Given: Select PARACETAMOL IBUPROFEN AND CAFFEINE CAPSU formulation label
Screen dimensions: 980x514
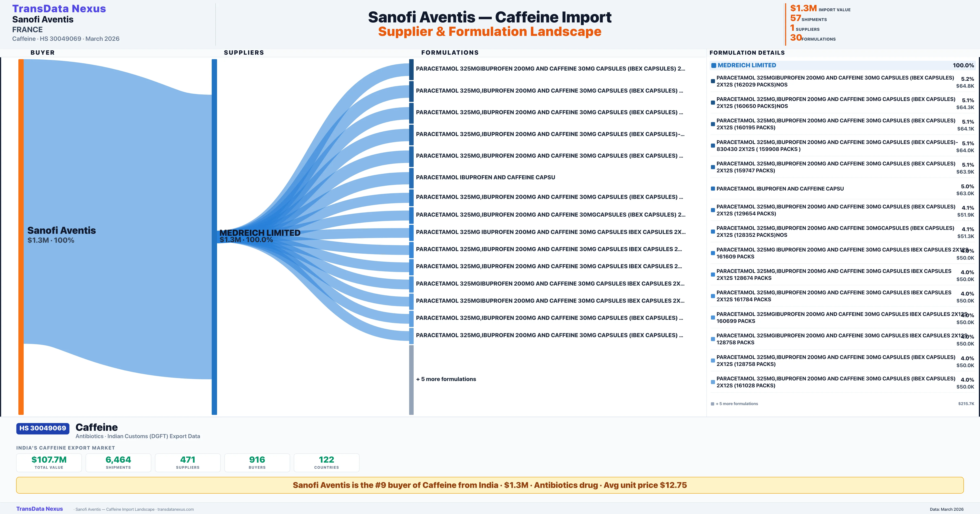Looking at the screenshot, I should click(x=486, y=177).
